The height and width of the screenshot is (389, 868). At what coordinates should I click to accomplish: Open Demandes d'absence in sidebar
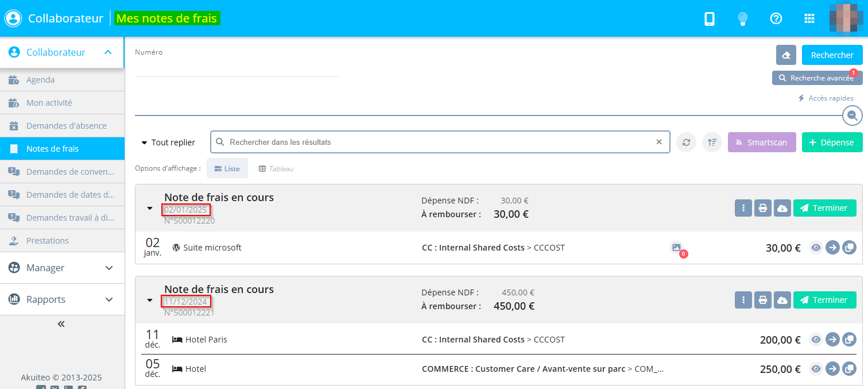(x=66, y=126)
